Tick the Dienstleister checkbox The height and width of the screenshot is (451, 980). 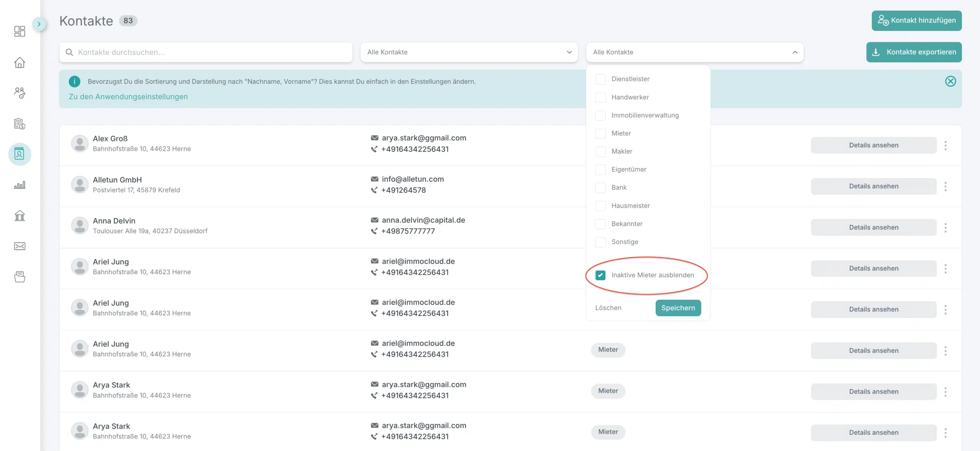tap(600, 79)
